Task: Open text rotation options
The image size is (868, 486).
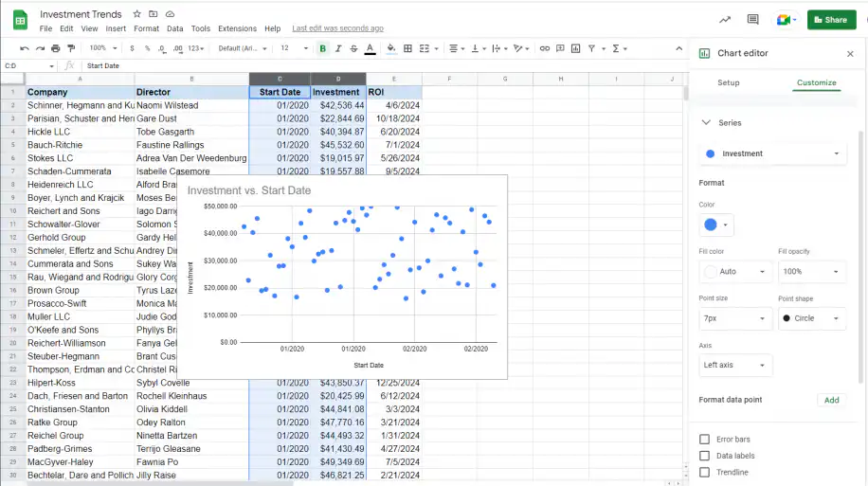Action: click(521, 48)
